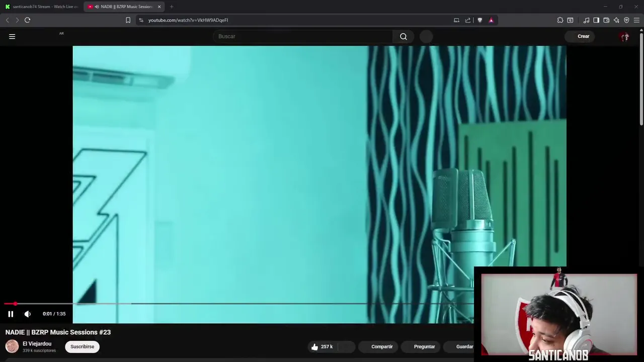
Task: Like the video showing 257 k
Action: [x=321, y=346]
